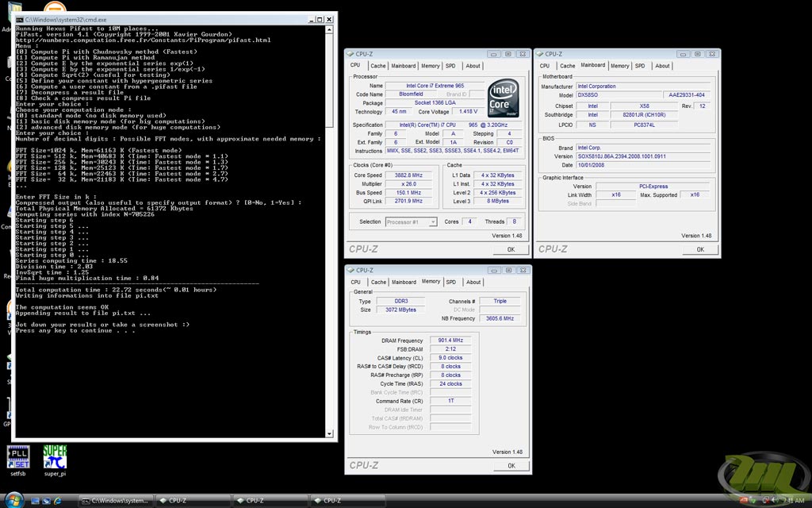
Task: Click the Total computation time line in cmd
Action: point(116,290)
